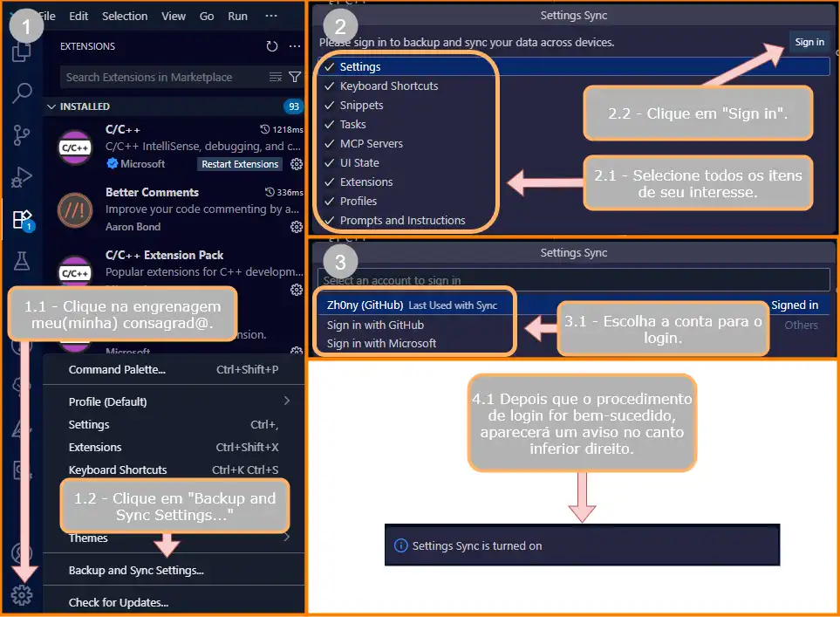Choose Extensions in the Manage menu
The image size is (840, 617).
click(x=174, y=447)
